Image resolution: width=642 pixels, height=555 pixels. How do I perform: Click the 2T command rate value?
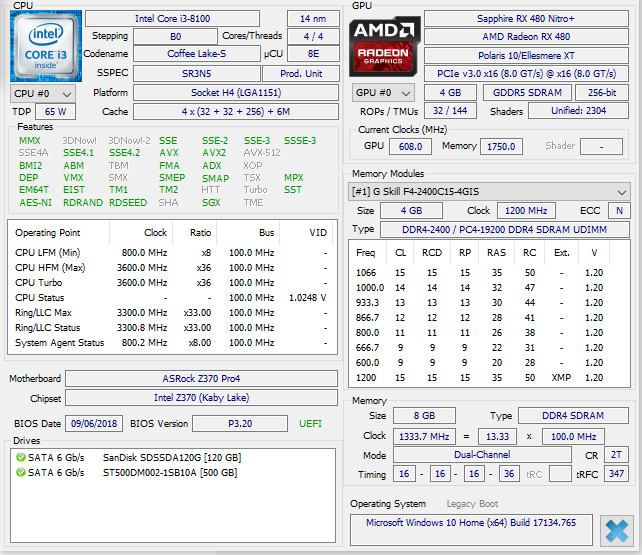(616, 455)
